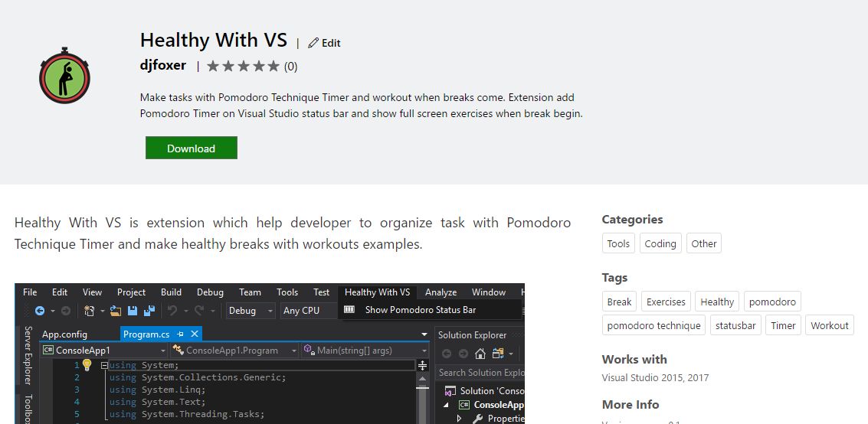Click the Solution Explorer Home icon
This screenshot has width=868, height=424.
[x=480, y=354]
